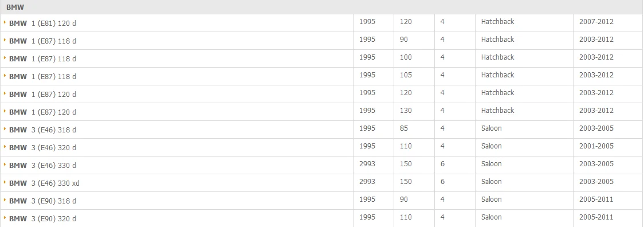Click the 2993 cell in the E46 330 d row
This screenshot has width=644, height=227.
(x=367, y=164)
